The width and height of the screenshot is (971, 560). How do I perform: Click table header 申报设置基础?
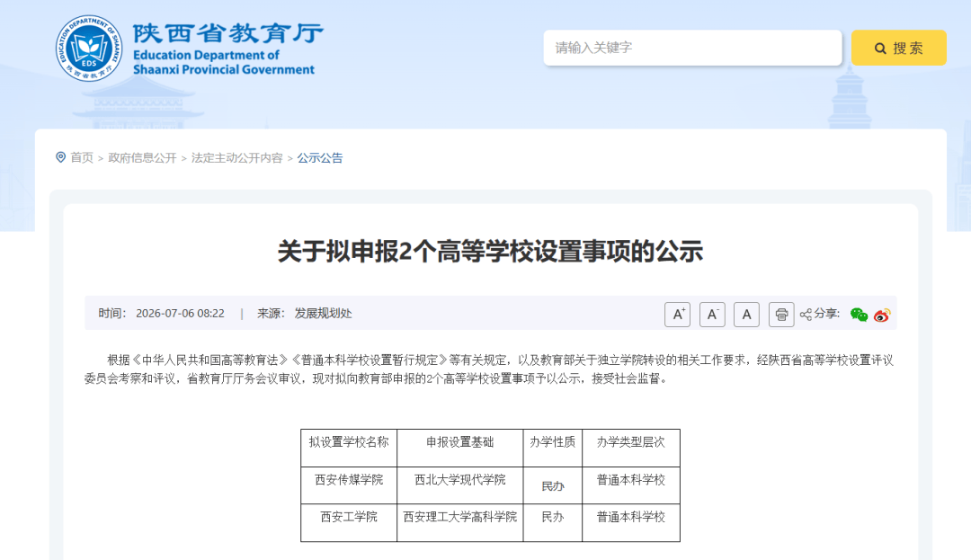tap(460, 442)
